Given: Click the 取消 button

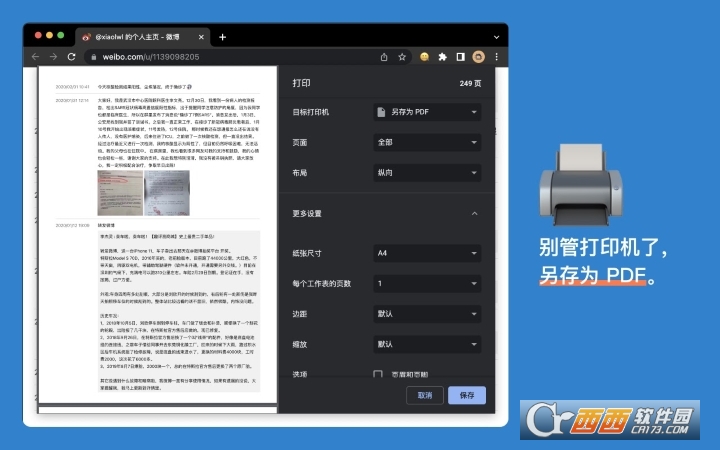Looking at the screenshot, I should point(425,395).
